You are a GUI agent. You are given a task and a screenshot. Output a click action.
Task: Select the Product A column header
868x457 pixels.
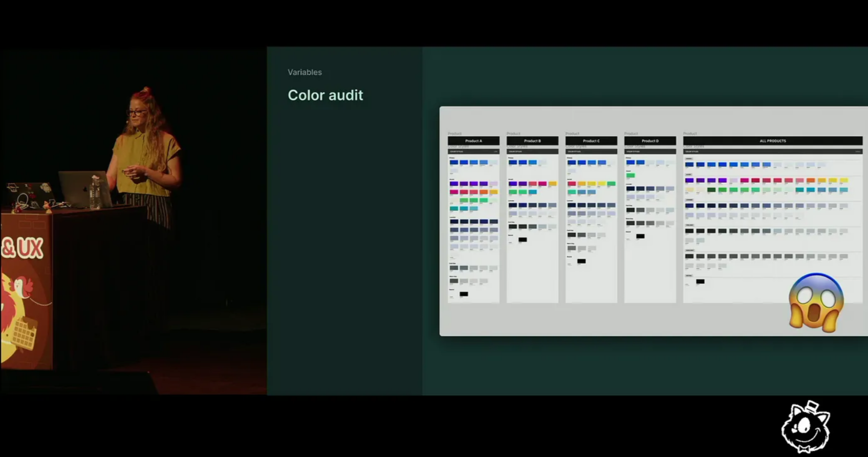pyautogui.click(x=473, y=141)
